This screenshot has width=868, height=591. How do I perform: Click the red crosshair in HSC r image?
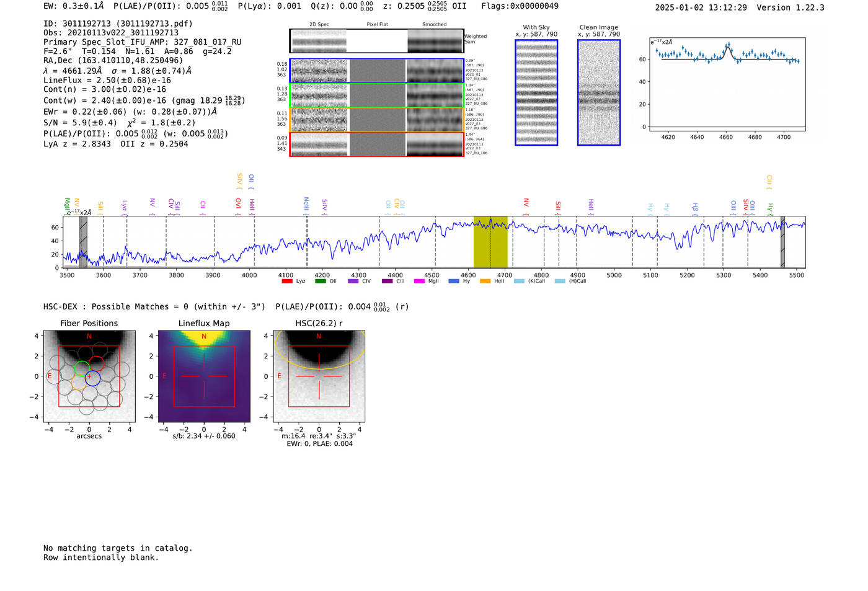319,376
